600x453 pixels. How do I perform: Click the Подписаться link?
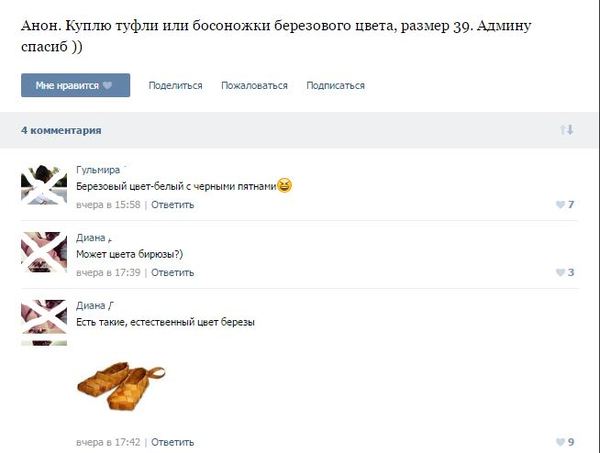coord(335,86)
